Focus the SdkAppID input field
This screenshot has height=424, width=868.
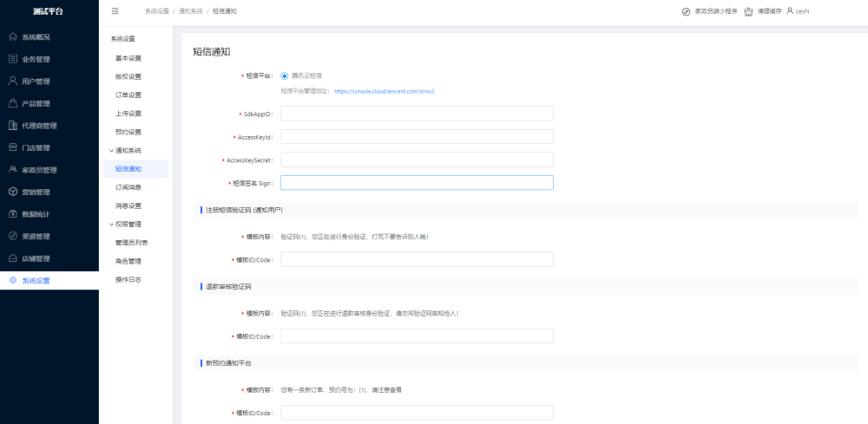click(417, 114)
